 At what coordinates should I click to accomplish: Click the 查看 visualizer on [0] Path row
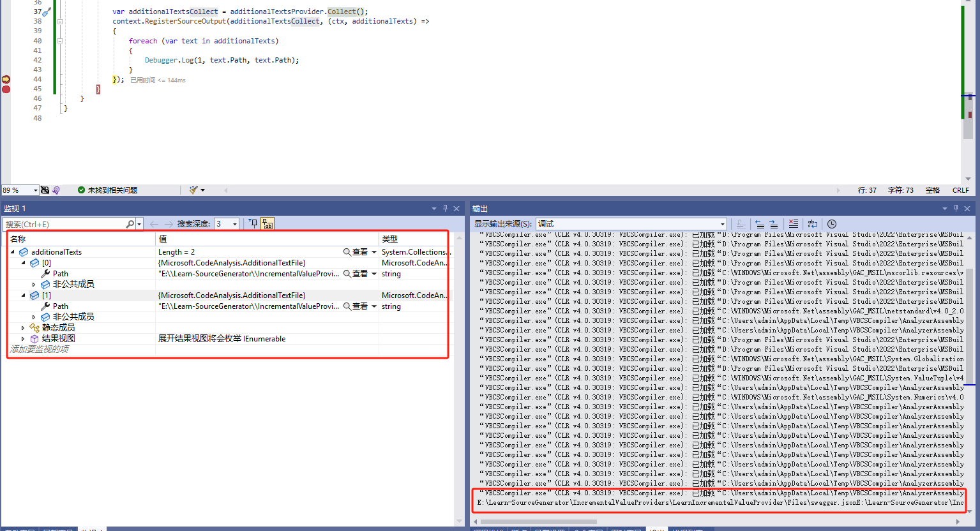click(356, 274)
